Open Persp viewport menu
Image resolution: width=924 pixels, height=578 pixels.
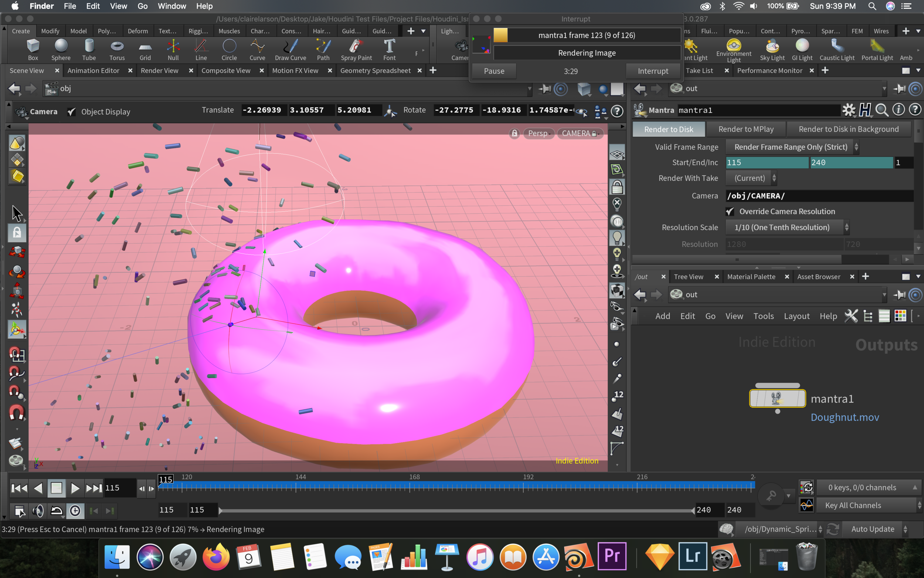[x=539, y=133]
